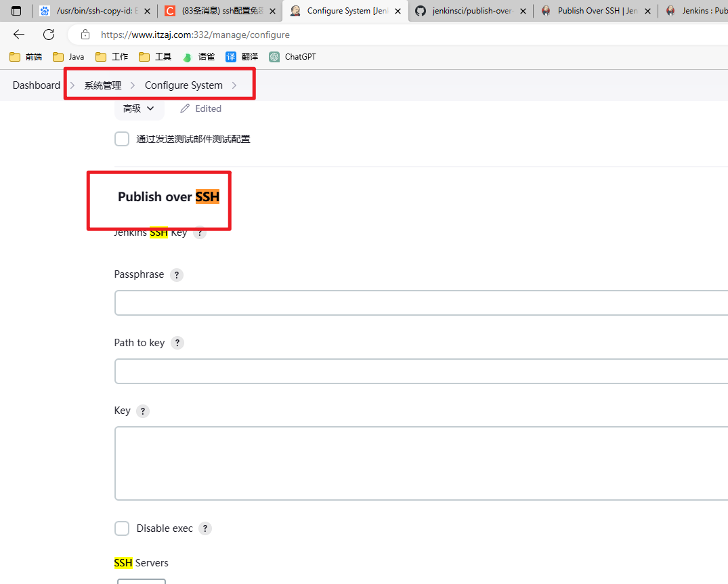Click the Configure System breadcrumb link
The width and height of the screenshot is (728, 584).
pos(184,85)
